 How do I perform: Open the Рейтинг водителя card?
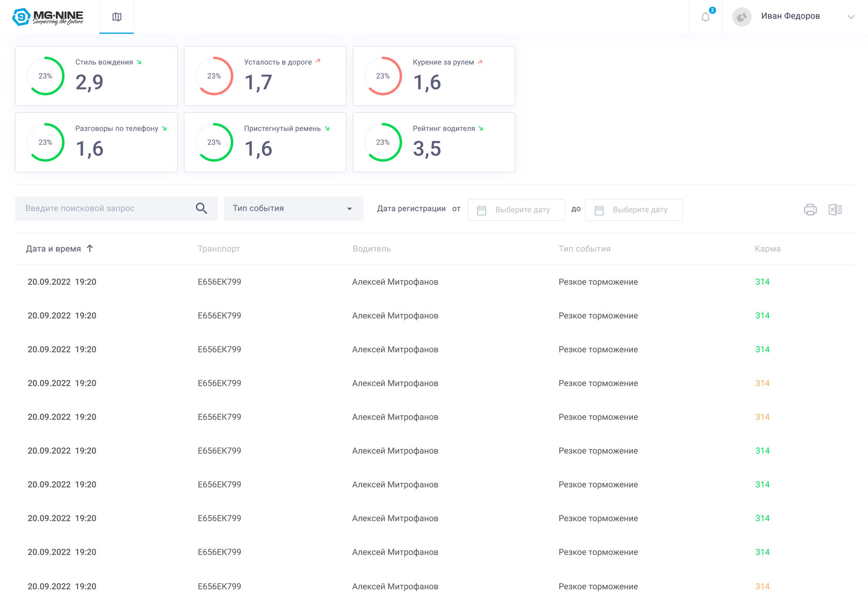click(x=433, y=142)
